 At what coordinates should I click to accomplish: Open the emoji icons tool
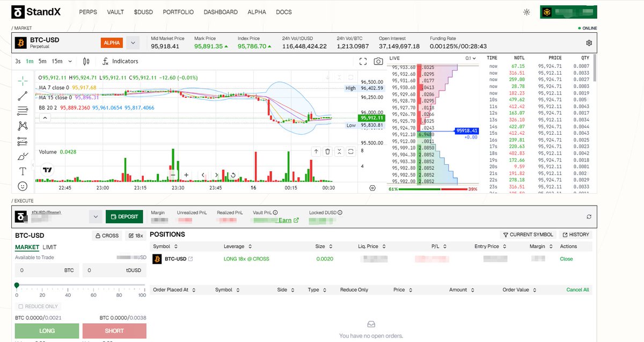tap(23, 186)
